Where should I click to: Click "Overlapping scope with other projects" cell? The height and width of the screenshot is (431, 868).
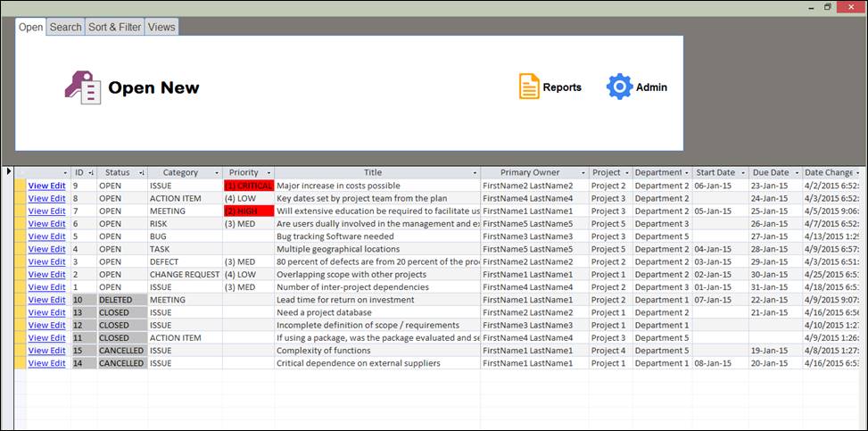pyautogui.click(x=377, y=274)
